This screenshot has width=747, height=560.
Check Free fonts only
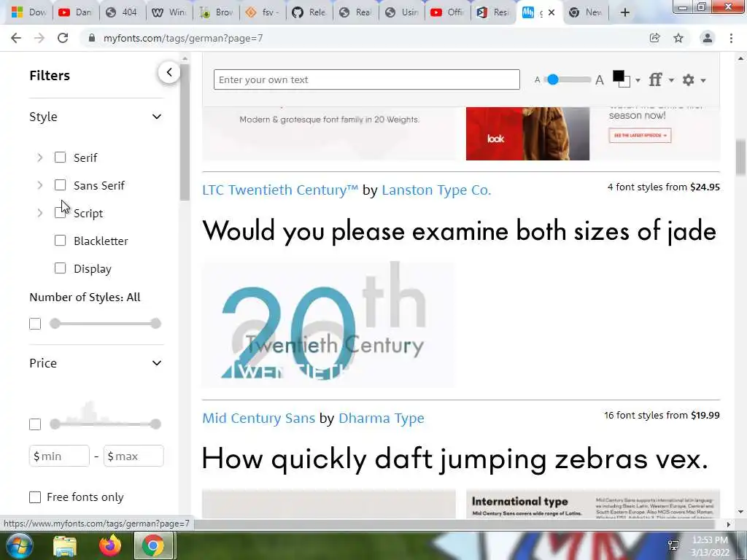[x=35, y=497]
